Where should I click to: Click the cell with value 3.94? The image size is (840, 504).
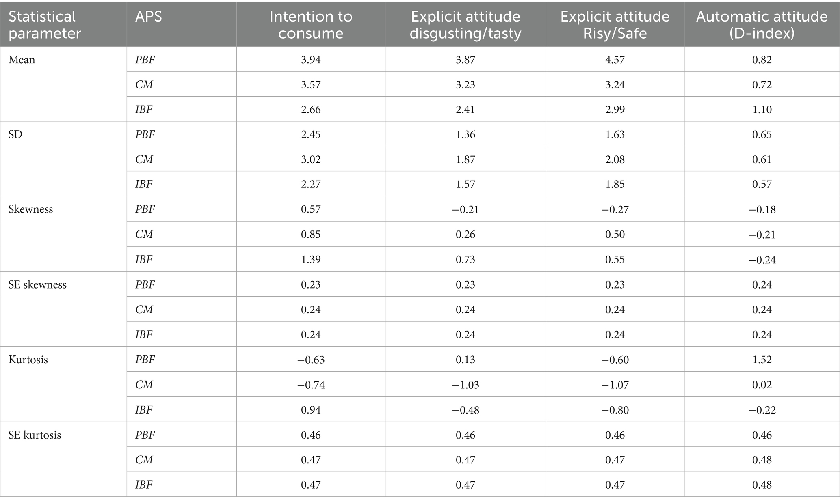(311, 60)
